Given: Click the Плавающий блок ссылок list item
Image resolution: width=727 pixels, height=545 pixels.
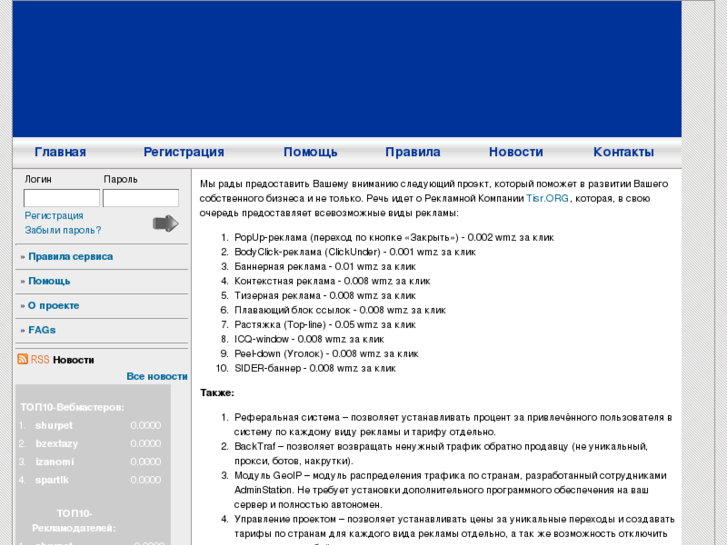Looking at the screenshot, I should [340, 310].
